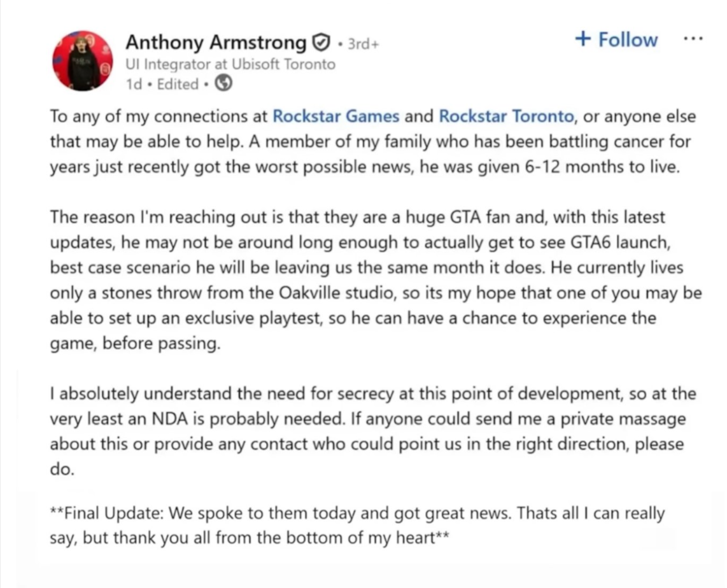The image size is (727, 588).
Task: Click the paragraph starting "The reason I'm reaching out"
Action: point(376,280)
